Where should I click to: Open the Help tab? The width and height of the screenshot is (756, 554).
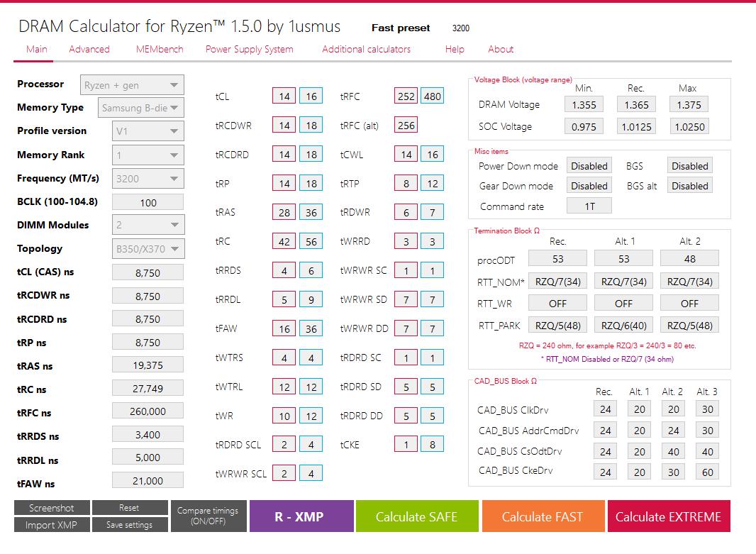click(455, 49)
